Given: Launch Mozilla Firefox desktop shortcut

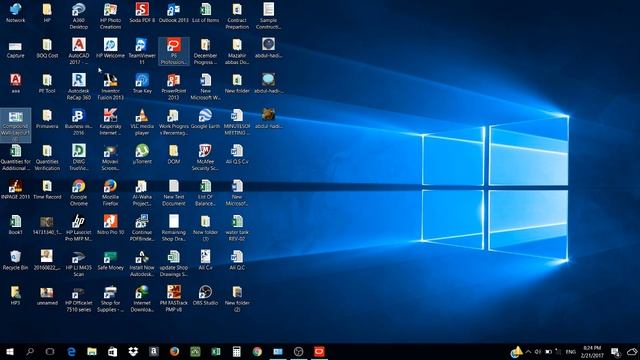Looking at the screenshot, I should click(110, 193).
